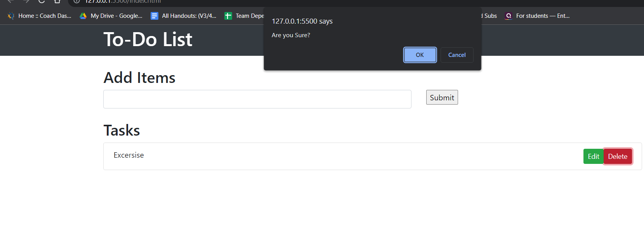Click the To-Do List heading
The image size is (644, 234).
point(148,40)
